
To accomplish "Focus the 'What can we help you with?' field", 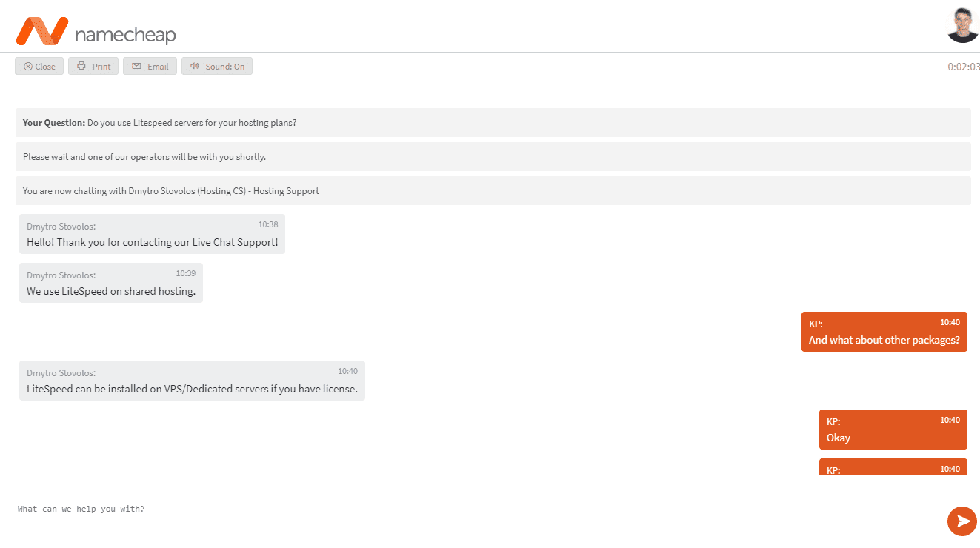I will click(474, 509).
